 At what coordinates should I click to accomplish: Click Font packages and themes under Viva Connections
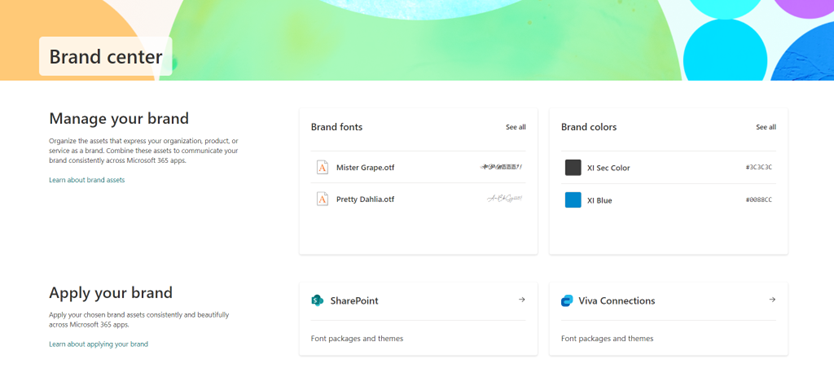607,338
